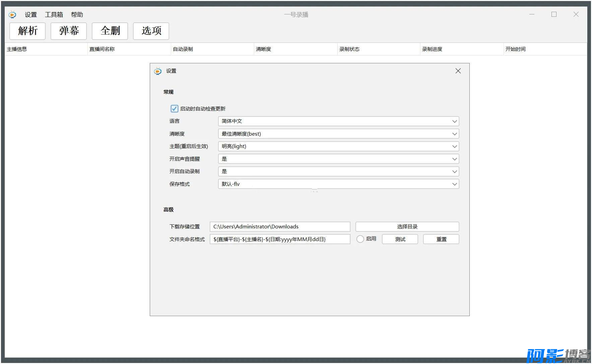
Task: Maximize the 一号录播 main window
Action: point(554,14)
